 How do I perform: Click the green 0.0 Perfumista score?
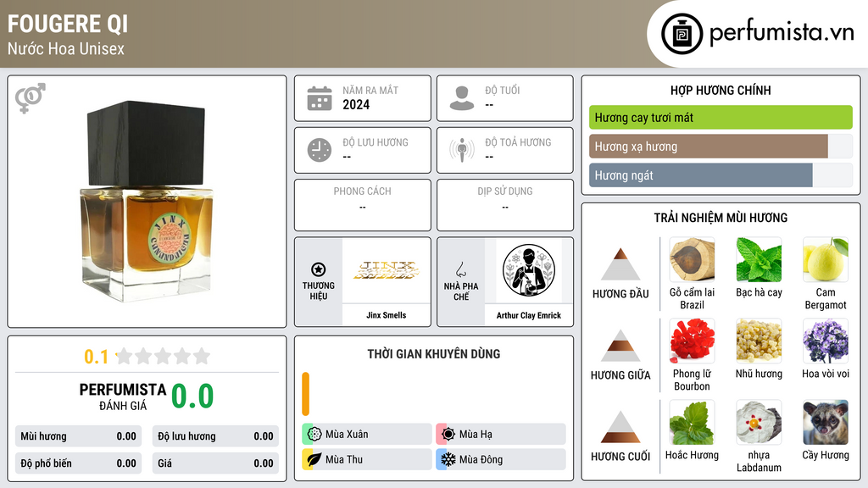point(192,396)
